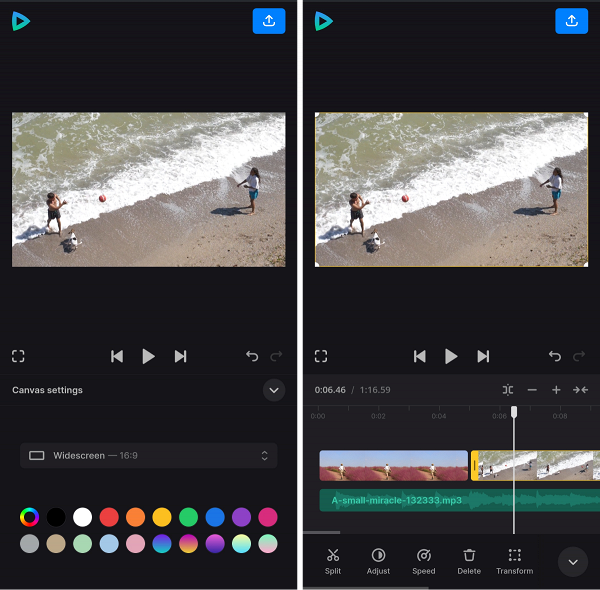Screen dimensions: 600x590
Task: Click the blue export button in the left panel
Action: click(269, 21)
